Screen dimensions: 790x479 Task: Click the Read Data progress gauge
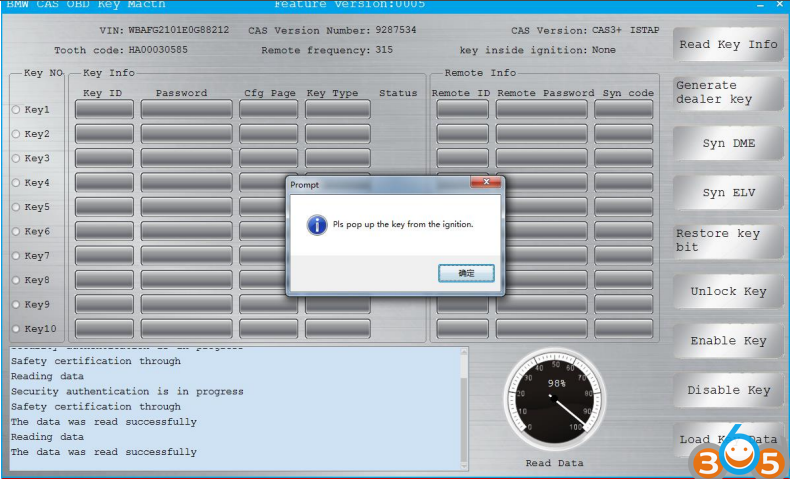[x=552, y=401]
